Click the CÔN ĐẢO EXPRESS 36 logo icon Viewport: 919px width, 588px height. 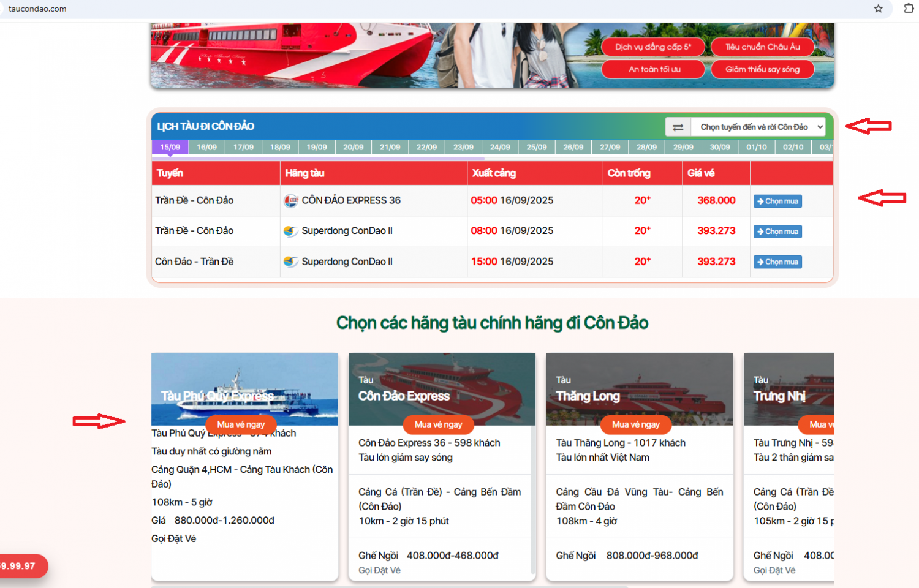pos(291,201)
